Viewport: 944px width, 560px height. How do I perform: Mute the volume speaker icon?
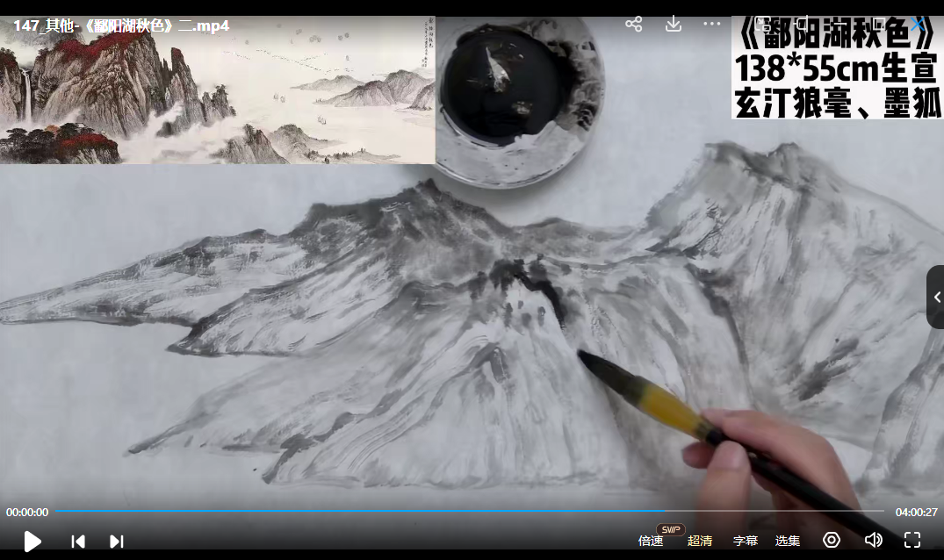pos(873,540)
